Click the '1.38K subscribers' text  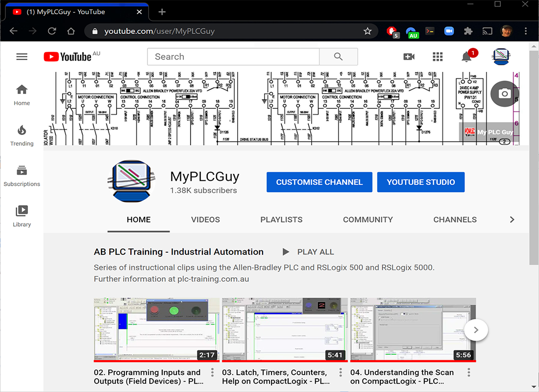[203, 191]
